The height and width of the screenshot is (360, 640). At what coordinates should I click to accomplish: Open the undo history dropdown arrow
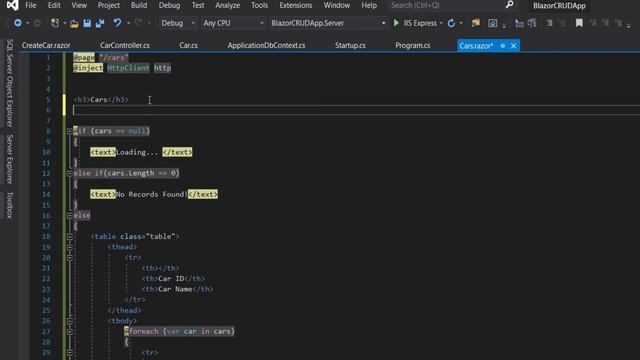[x=128, y=23]
